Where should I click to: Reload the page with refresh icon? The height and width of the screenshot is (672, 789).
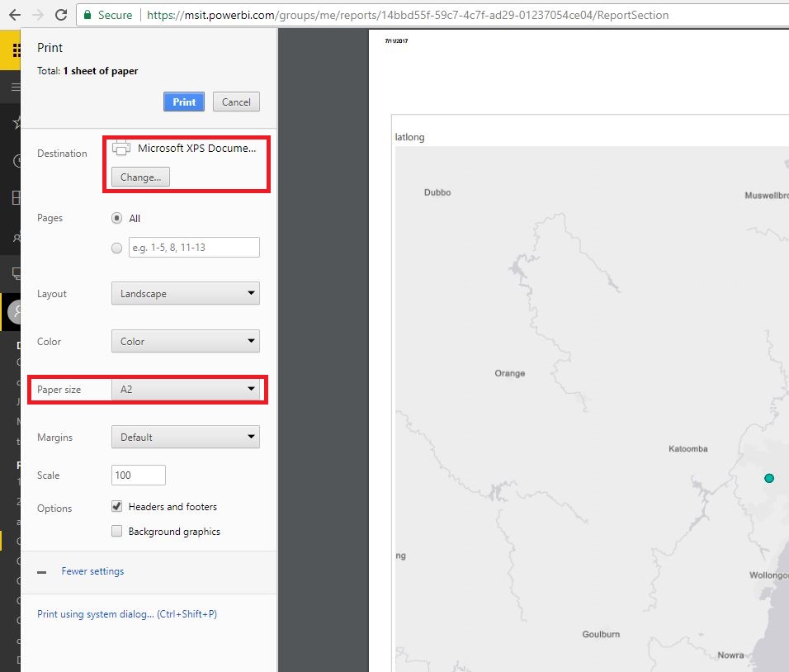pyautogui.click(x=61, y=15)
